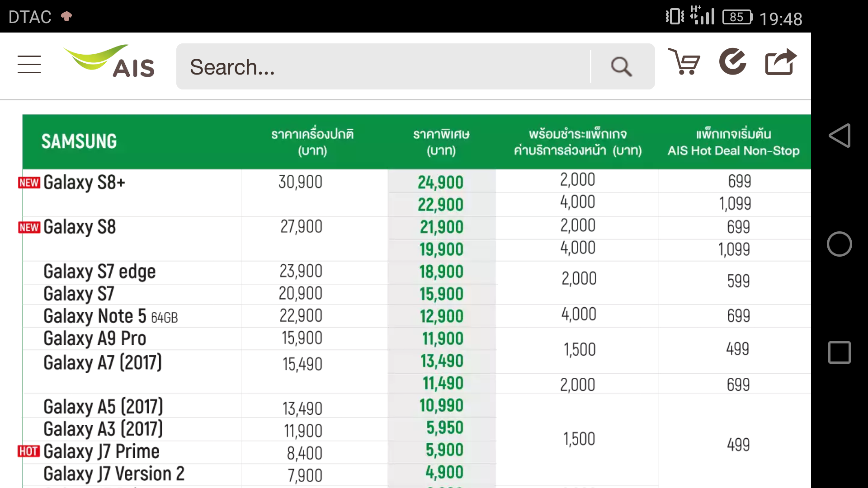Click the 20,900 normal price

[301, 294]
